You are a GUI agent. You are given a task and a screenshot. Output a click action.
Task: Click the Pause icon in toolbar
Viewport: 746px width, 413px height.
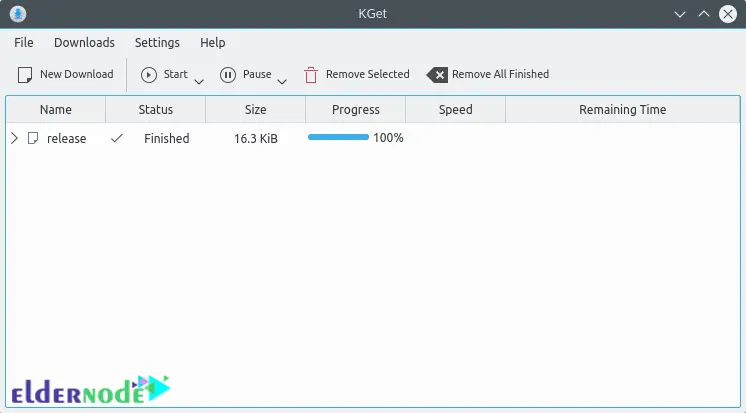pyautogui.click(x=228, y=75)
